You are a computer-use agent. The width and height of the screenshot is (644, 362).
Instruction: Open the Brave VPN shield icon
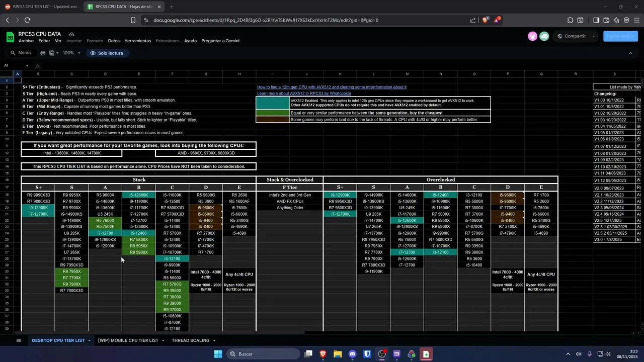[626, 20]
